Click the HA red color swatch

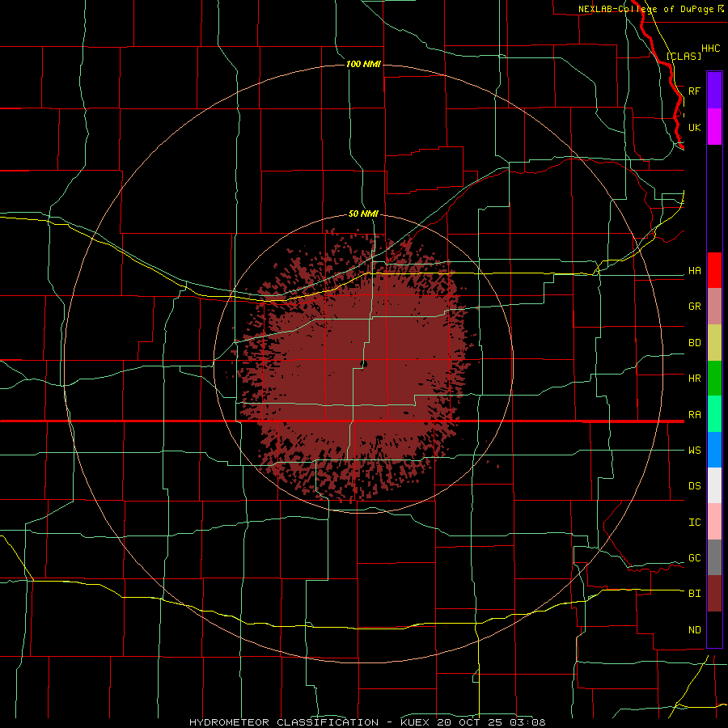[714, 270]
